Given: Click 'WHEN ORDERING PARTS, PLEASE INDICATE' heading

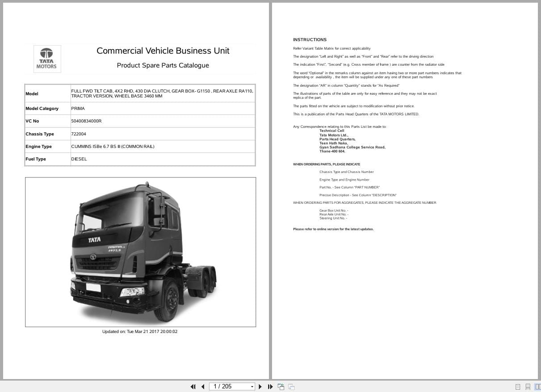Looking at the screenshot, I should pyautogui.click(x=327, y=164).
